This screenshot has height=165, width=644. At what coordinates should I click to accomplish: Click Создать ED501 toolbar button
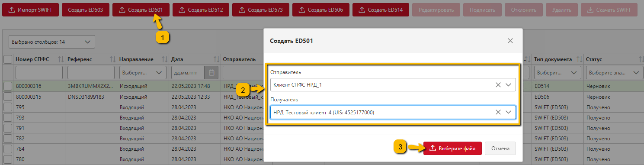click(141, 10)
